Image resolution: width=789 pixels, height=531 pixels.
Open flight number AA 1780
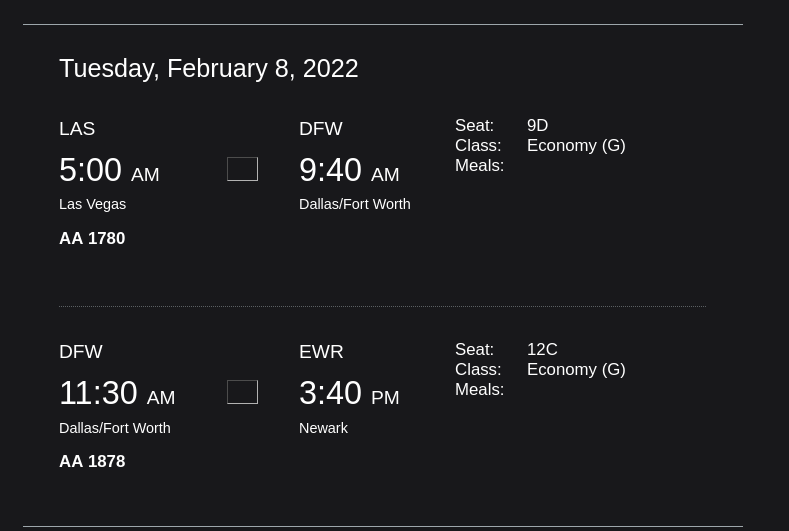pos(92,238)
